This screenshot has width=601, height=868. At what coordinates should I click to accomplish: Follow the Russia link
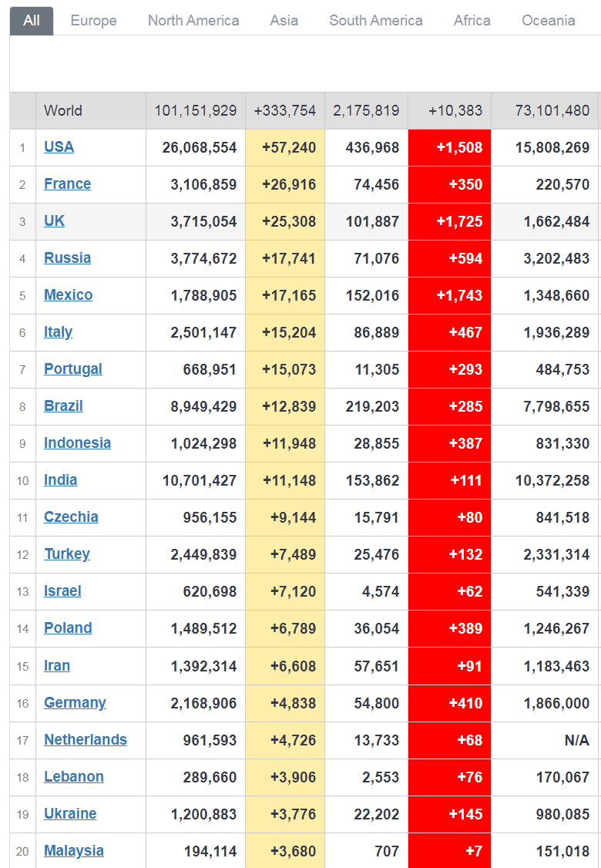click(x=67, y=258)
